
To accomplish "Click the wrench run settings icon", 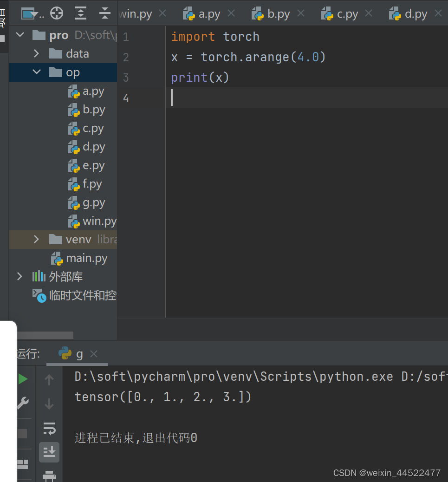I will [x=23, y=403].
